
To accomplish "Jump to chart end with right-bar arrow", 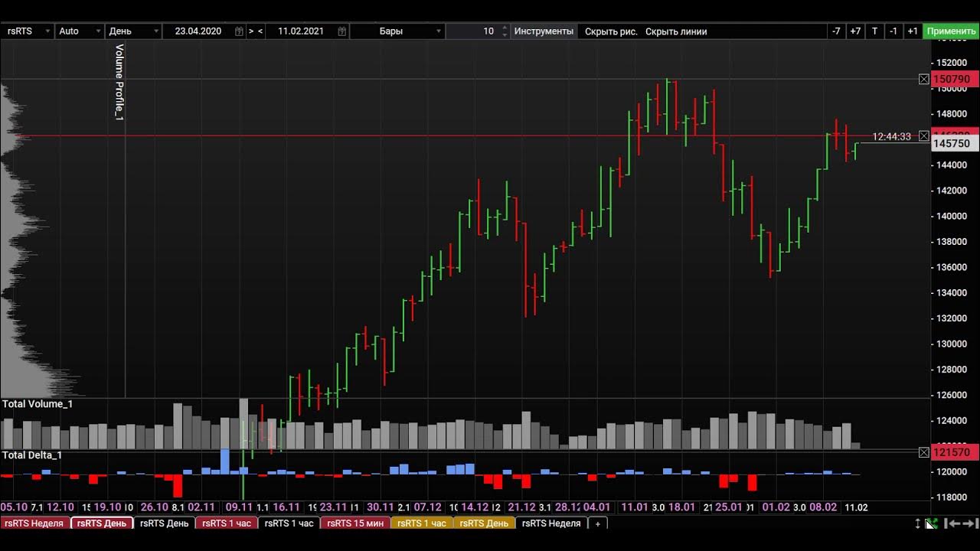I will click(970, 523).
